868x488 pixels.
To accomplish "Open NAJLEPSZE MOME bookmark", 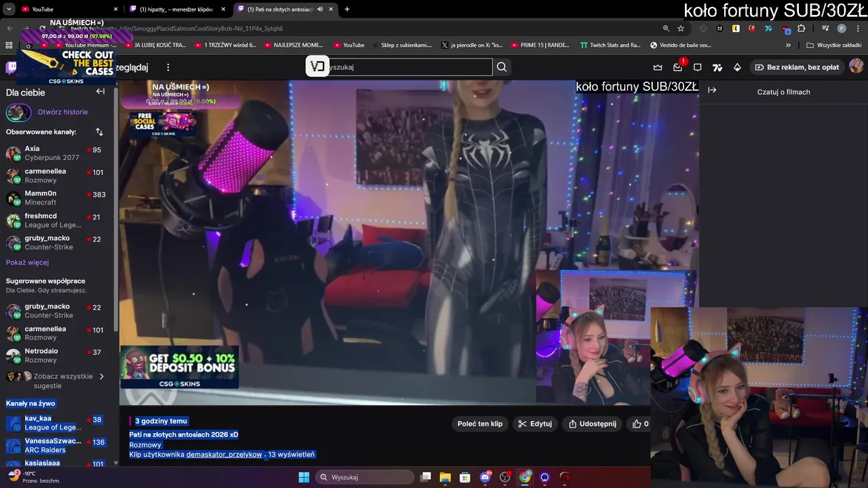I will [x=293, y=45].
